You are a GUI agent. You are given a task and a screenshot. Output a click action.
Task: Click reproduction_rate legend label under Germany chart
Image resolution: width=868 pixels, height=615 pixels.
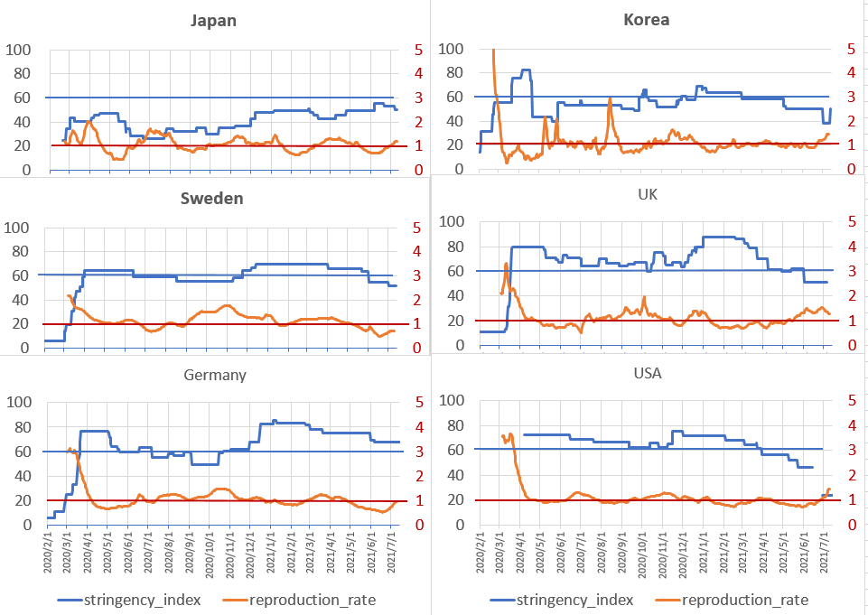pyautogui.click(x=313, y=600)
